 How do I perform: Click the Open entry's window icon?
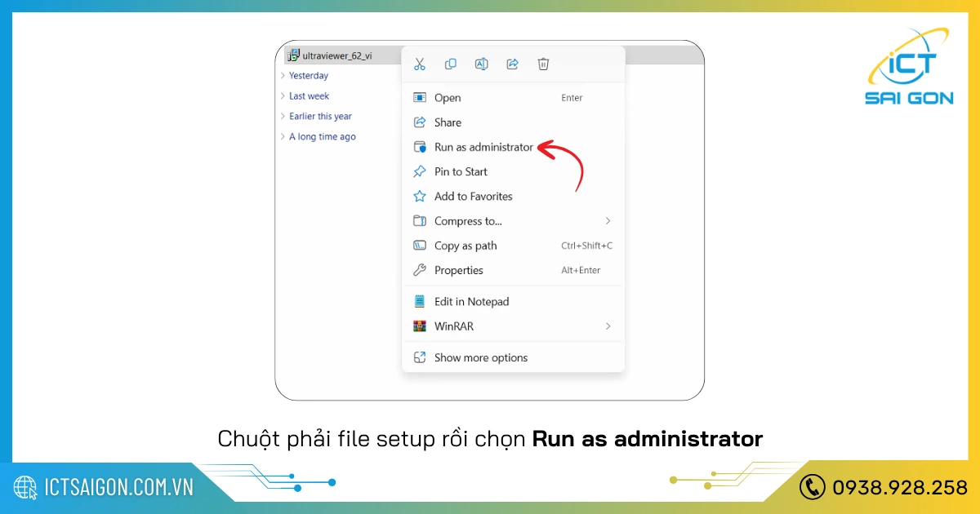tap(420, 98)
